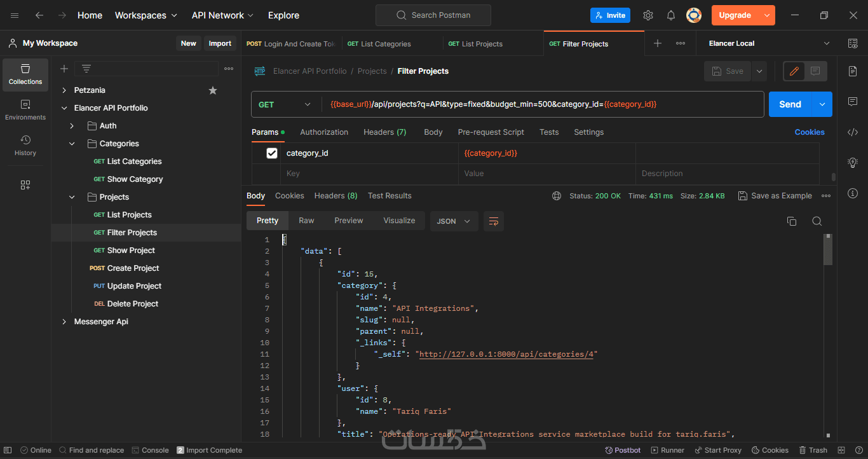Uncheck the category_id param checkbox
This screenshot has height=459, width=868.
pos(272,153)
